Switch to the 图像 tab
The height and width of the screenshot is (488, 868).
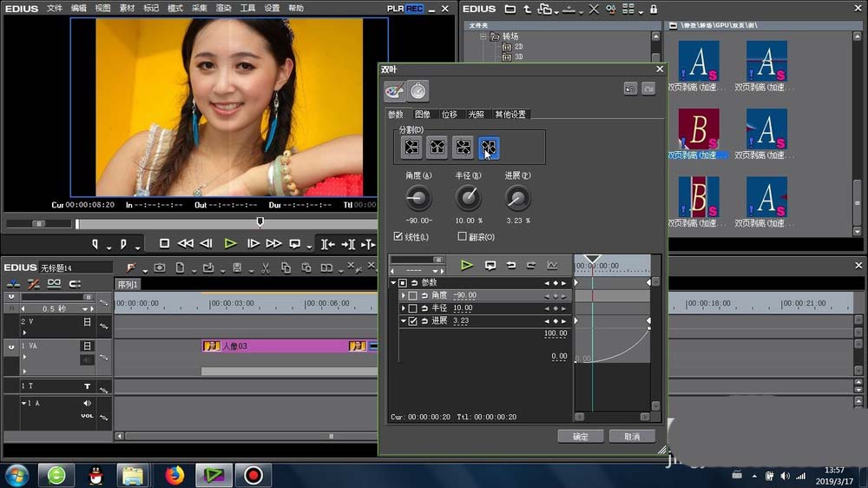tap(423, 114)
